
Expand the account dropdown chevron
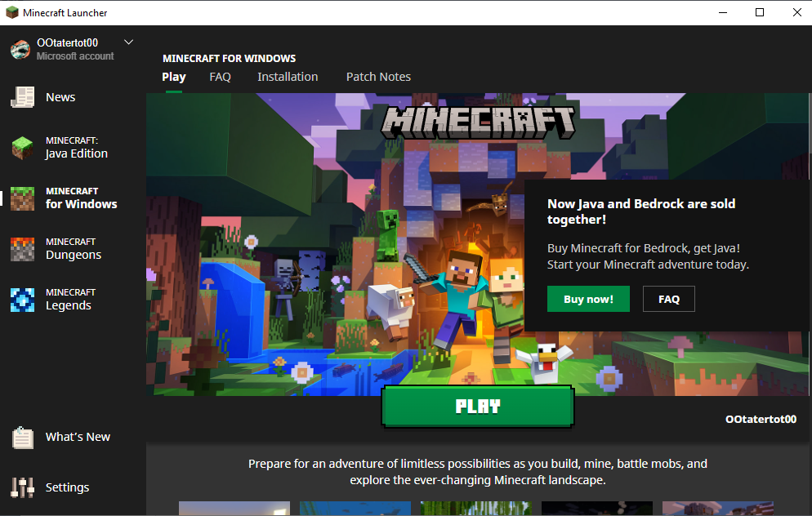[128, 42]
